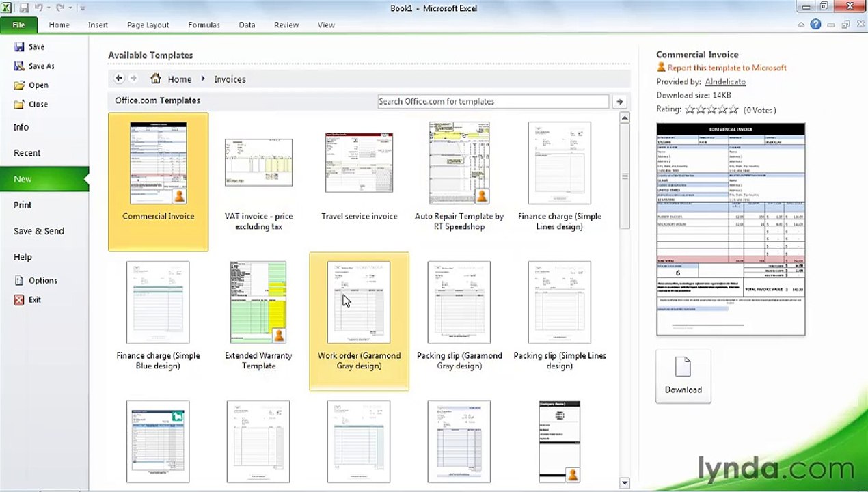Viewport: 868px width, 492px height.
Task: Select Finance charge (Simple Blue design) template
Action: [158, 321]
